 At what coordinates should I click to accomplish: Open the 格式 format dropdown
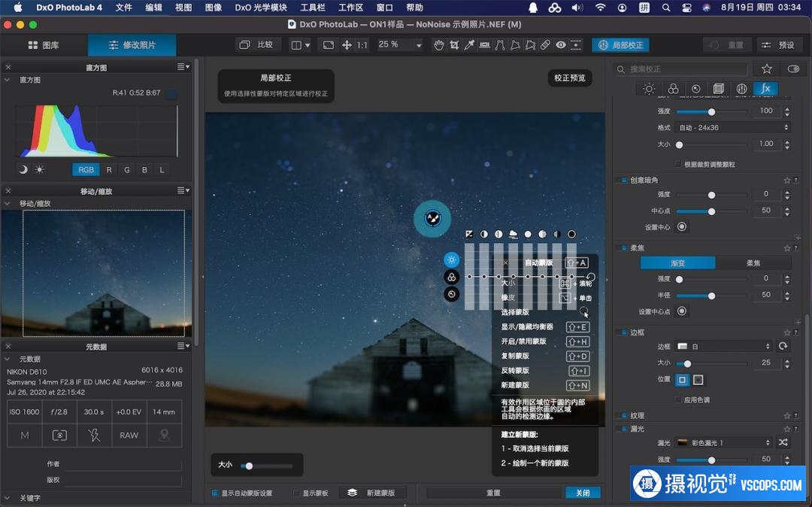(733, 127)
